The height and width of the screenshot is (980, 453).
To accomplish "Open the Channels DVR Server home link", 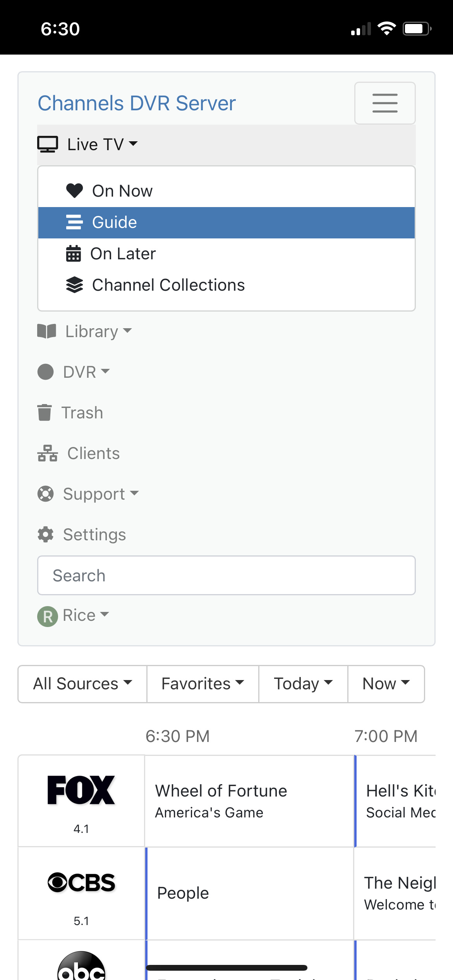I will click(x=137, y=103).
